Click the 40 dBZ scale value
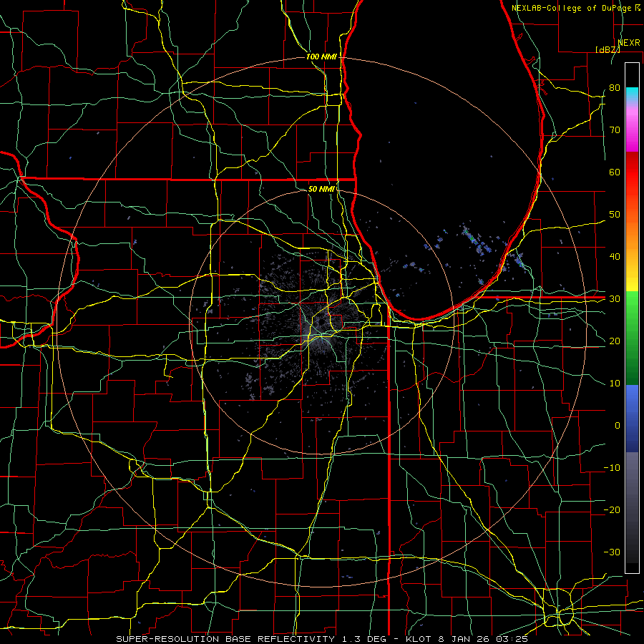644x644 pixels. (615, 257)
